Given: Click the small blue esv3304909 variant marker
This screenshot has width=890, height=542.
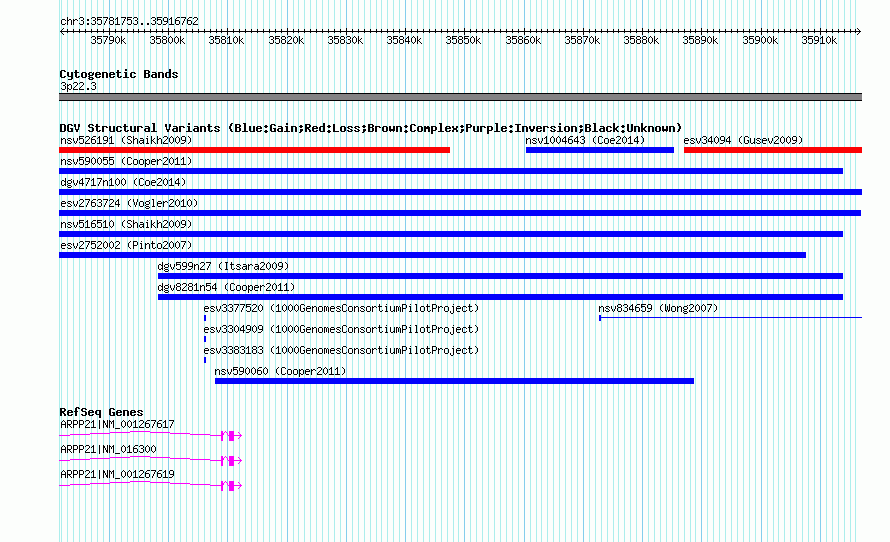Looking at the screenshot, I should pos(205,339).
